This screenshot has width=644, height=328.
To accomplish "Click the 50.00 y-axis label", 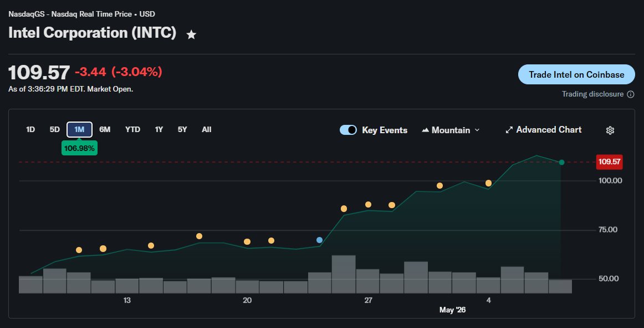I will 609,279.
